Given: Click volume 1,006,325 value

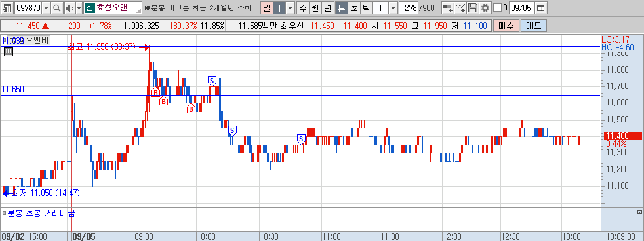Looking at the screenshot, I should (x=141, y=26).
